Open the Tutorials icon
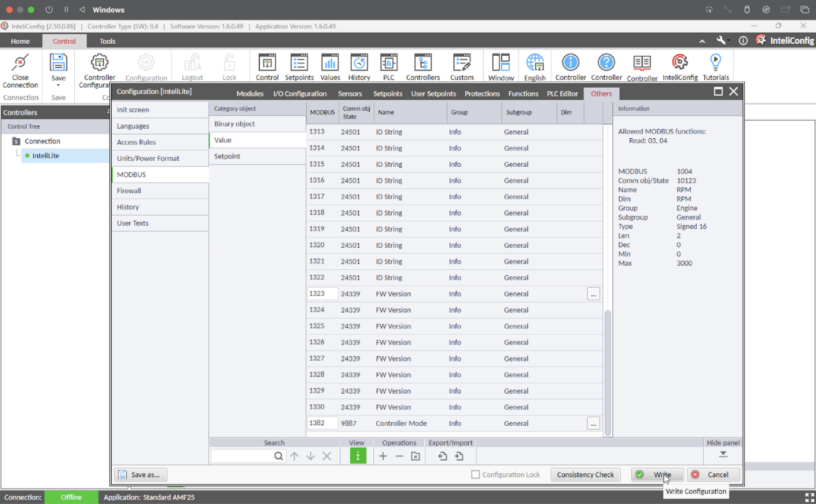Image resolution: width=816 pixels, height=504 pixels. 716,63
